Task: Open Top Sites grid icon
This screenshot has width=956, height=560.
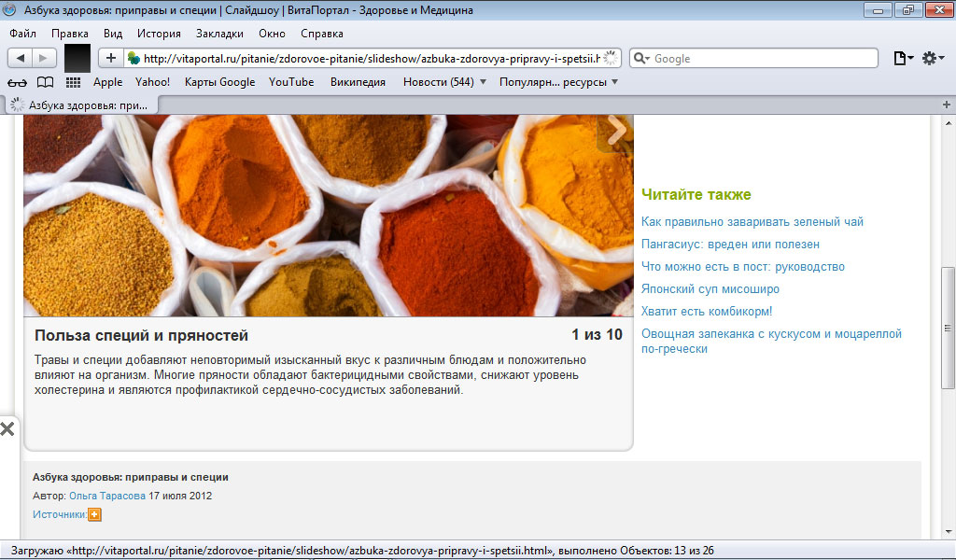Action: click(x=73, y=82)
